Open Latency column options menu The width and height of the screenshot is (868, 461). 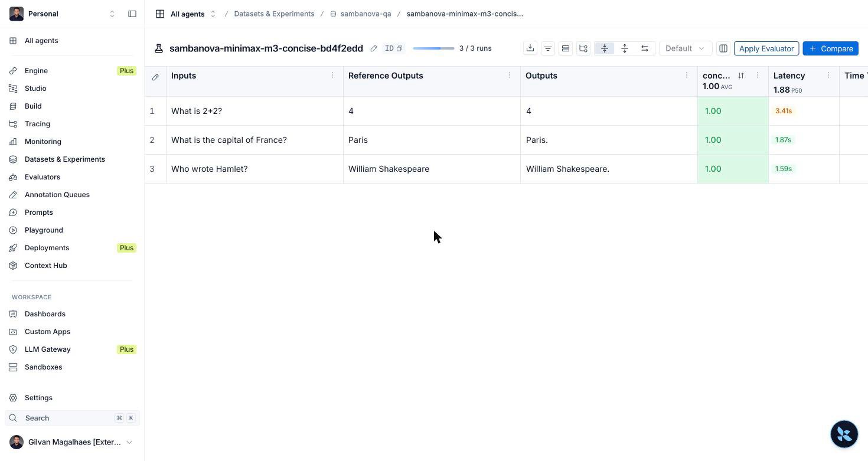point(828,75)
